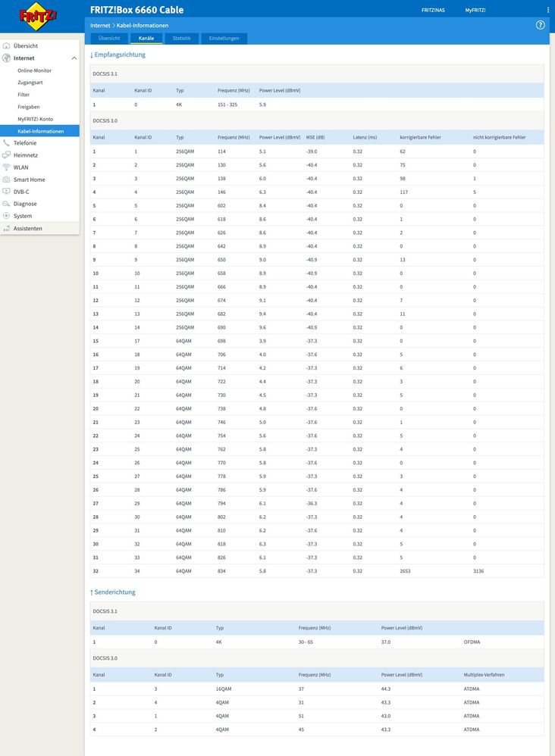The width and height of the screenshot is (555, 756).
Task: Click the Telefonie phone icon
Action: (6, 143)
